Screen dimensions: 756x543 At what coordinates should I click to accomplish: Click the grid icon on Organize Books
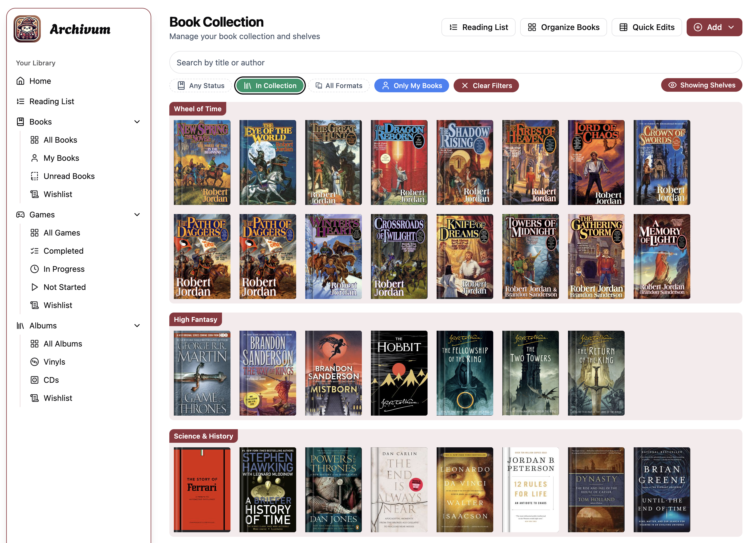click(x=532, y=27)
